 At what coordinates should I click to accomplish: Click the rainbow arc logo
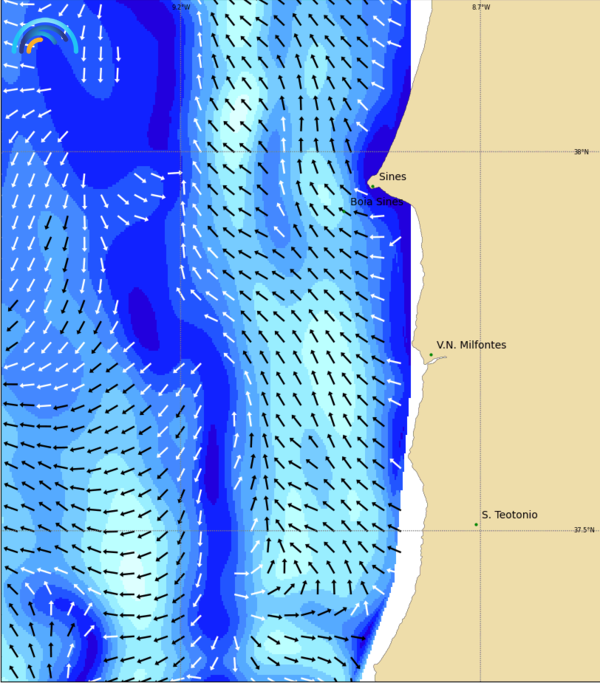(44, 36)
